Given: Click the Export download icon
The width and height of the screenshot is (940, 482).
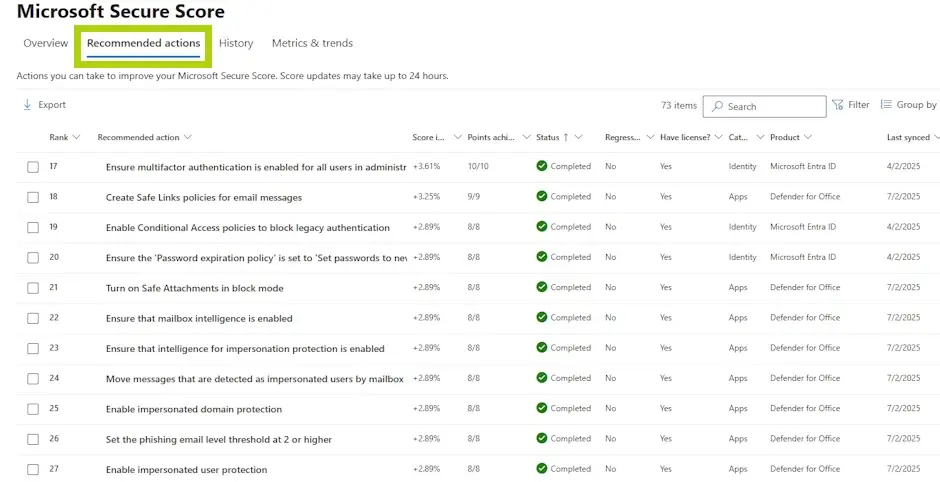Looking at the screenshot, I should pos(27,105).
